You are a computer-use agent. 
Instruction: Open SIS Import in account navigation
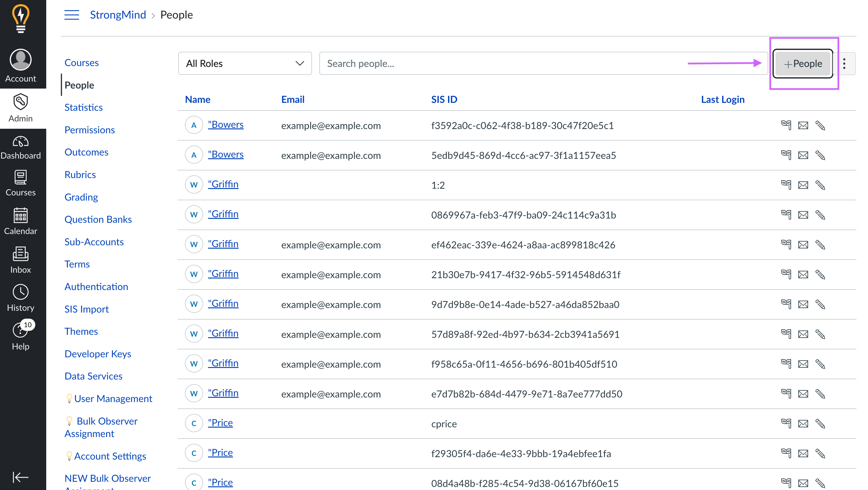[x=87, y=309]
